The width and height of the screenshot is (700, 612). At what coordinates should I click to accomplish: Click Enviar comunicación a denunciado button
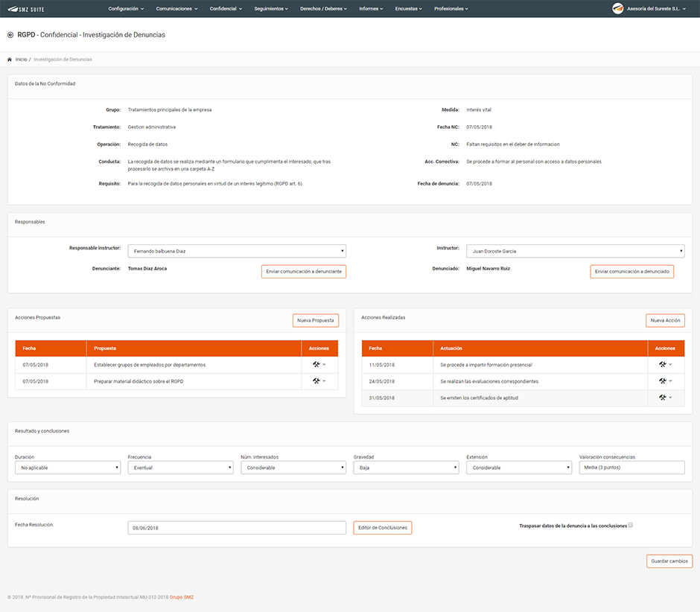pos(631,272)
